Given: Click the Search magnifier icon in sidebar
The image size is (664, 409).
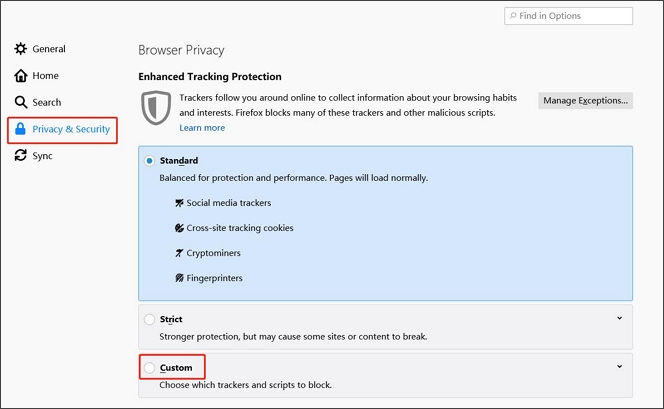Looking at the screenshot, I should [20, 102].
